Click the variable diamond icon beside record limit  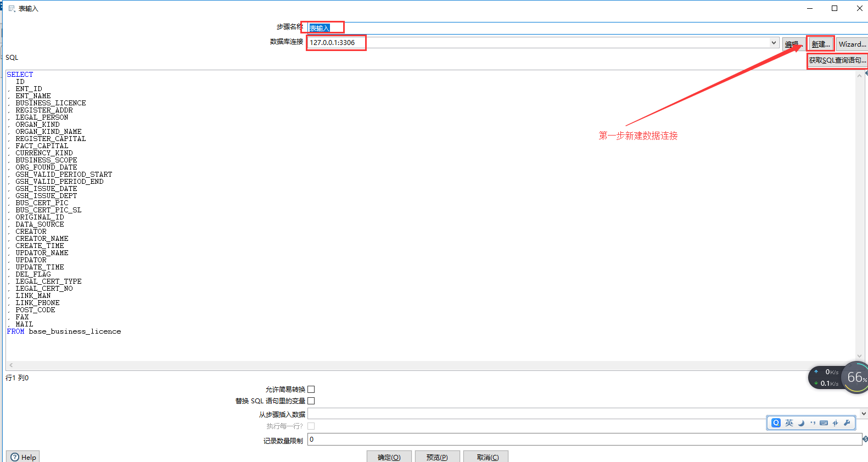865,439
